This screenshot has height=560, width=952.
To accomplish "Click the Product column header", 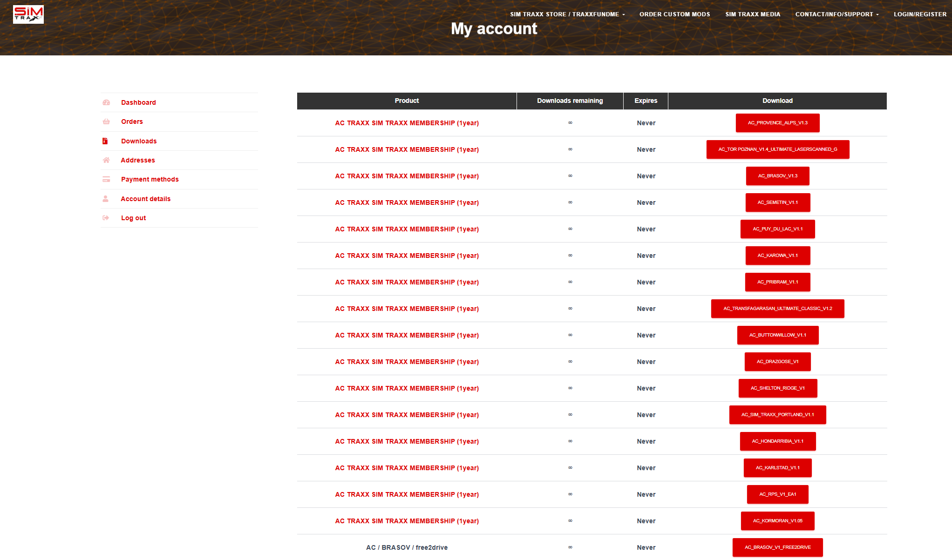I will [407, 101].
